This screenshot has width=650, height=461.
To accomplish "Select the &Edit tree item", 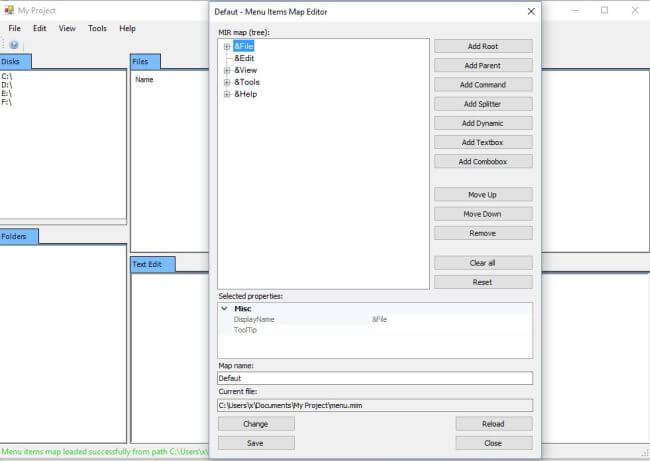I will [244, 58].
